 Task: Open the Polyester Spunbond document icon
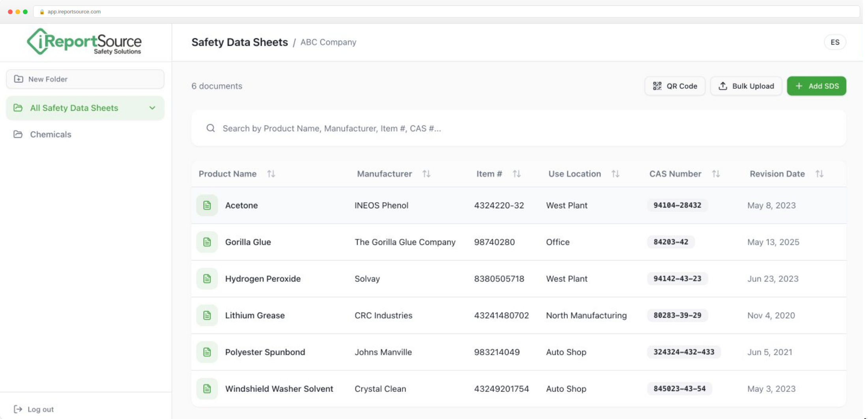click(x=207, y=352)
